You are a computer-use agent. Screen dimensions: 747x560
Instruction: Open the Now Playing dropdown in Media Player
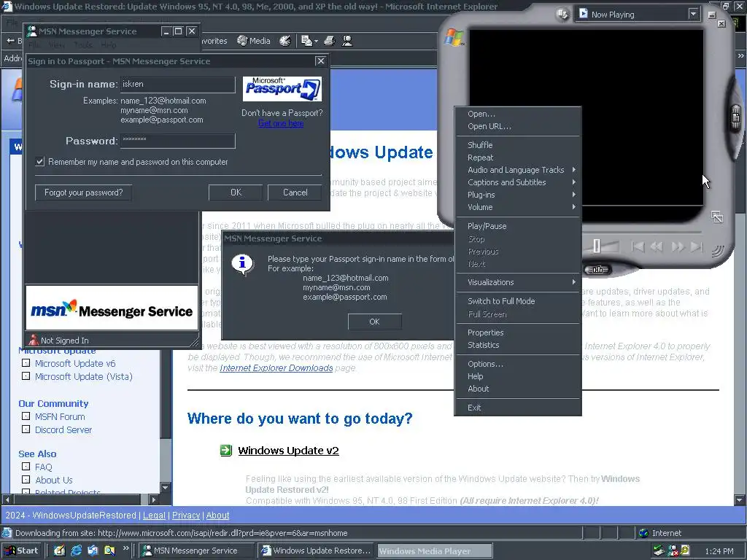click(x=693, y=15)
